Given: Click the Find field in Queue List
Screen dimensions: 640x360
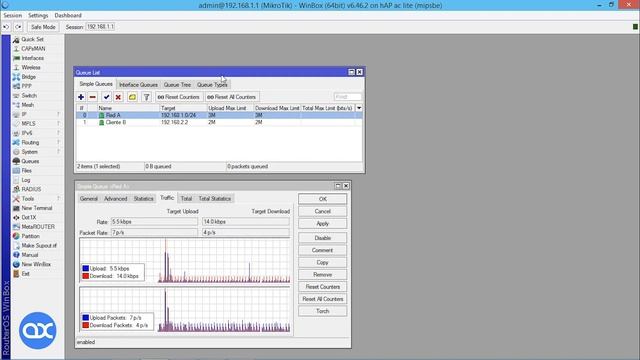Looking at the screenshot, I should point(347,97).
